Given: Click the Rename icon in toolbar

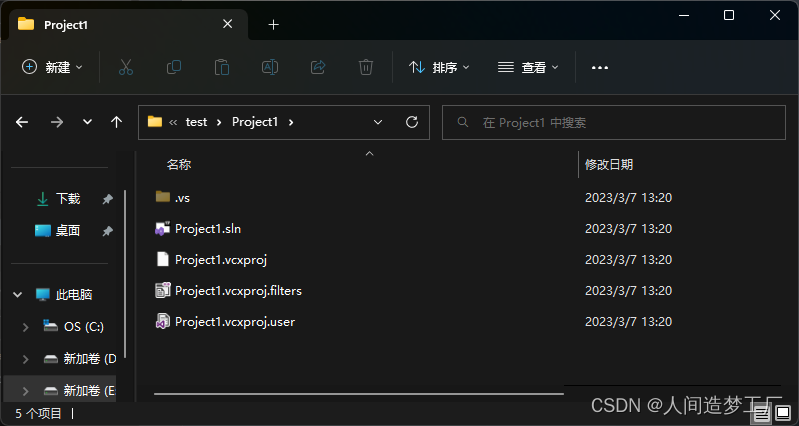Looking at the screenshot, I should pyautogui.click(x=270, y=67).
